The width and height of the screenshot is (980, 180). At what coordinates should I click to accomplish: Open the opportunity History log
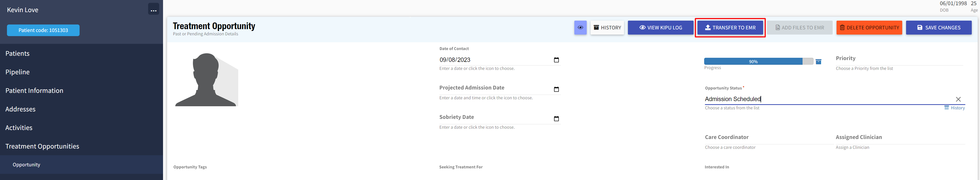607,27
